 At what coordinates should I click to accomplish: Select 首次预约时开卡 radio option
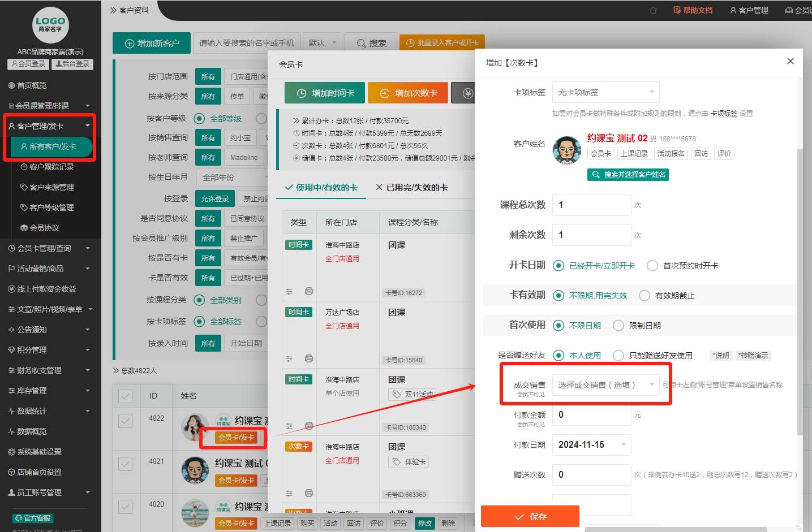point(652,266)
